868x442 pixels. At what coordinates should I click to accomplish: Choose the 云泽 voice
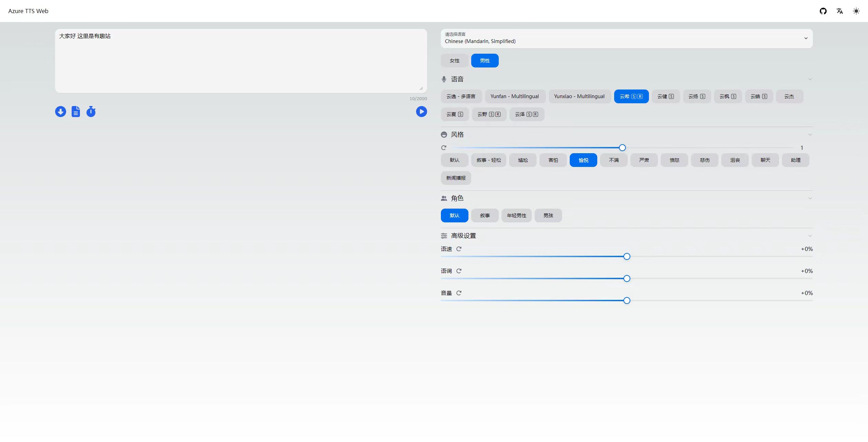[x=527, y=114]
